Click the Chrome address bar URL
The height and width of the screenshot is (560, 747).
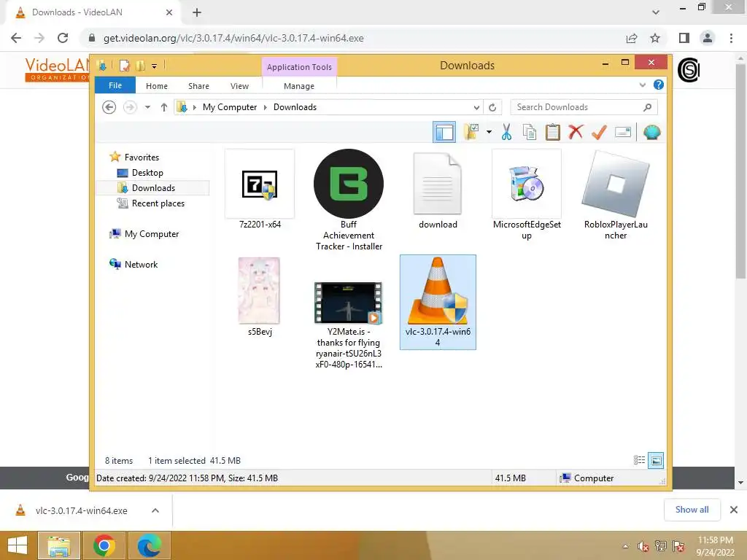coord(233,38)
